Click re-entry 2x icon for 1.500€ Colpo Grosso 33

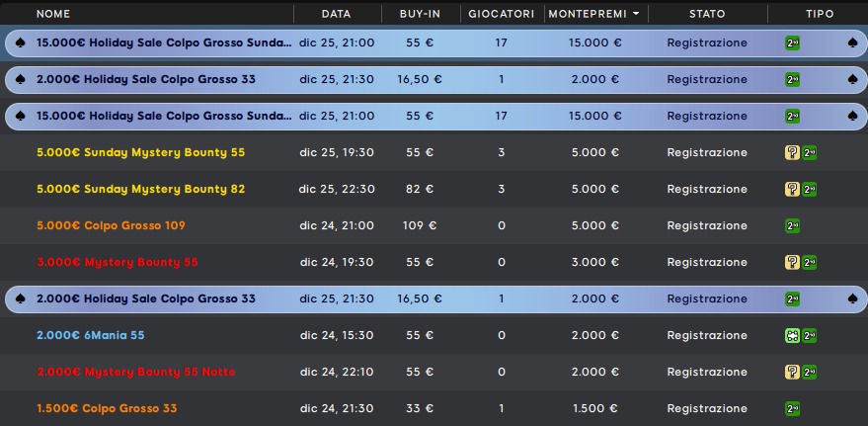point(792,409)
